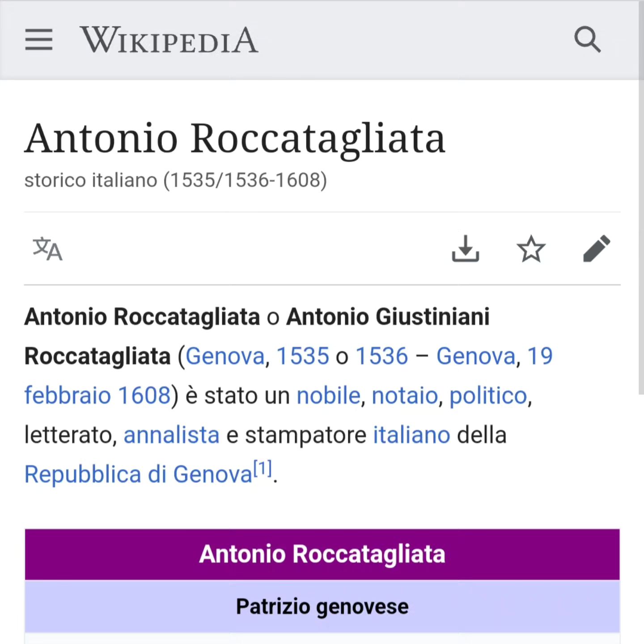Open the italiano link
This screenshot has width=644, height=644.
(x=412, y=435)
